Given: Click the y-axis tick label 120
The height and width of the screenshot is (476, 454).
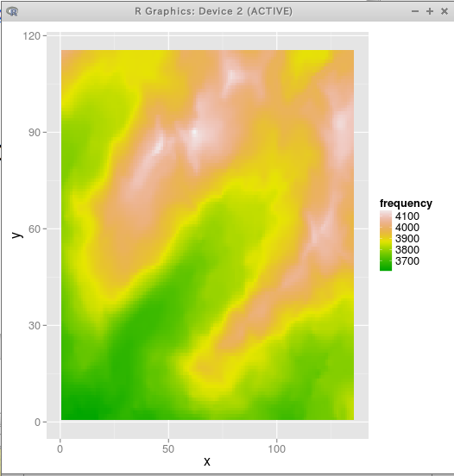Looking at the screenshot, I should 32,36.
